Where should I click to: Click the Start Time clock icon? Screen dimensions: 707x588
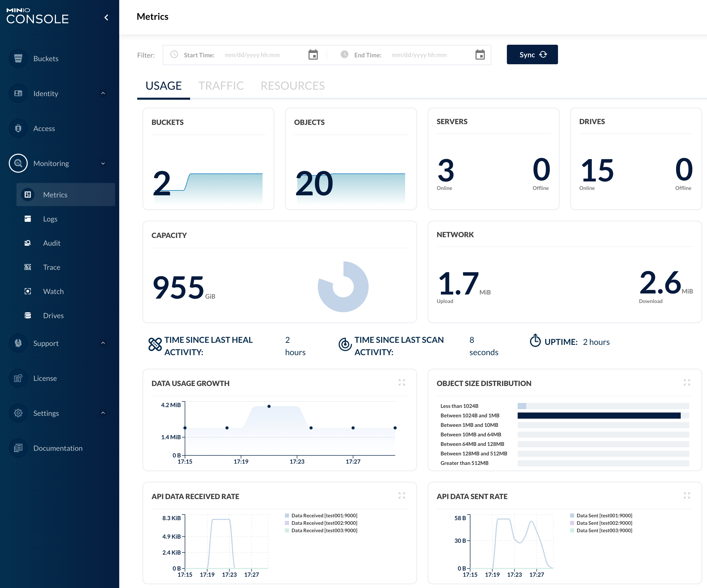(174, 54)
